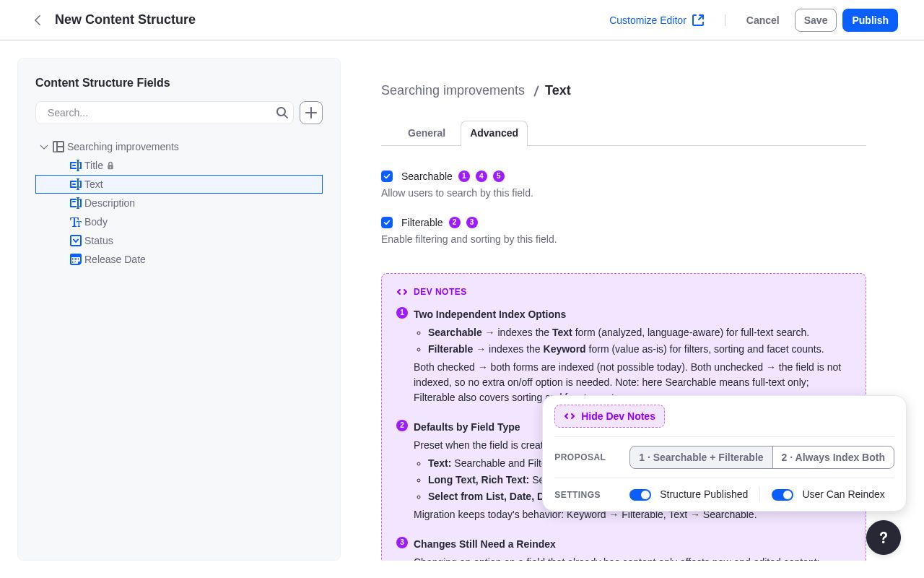Click the Cancel button

click(x=762, y=20)
